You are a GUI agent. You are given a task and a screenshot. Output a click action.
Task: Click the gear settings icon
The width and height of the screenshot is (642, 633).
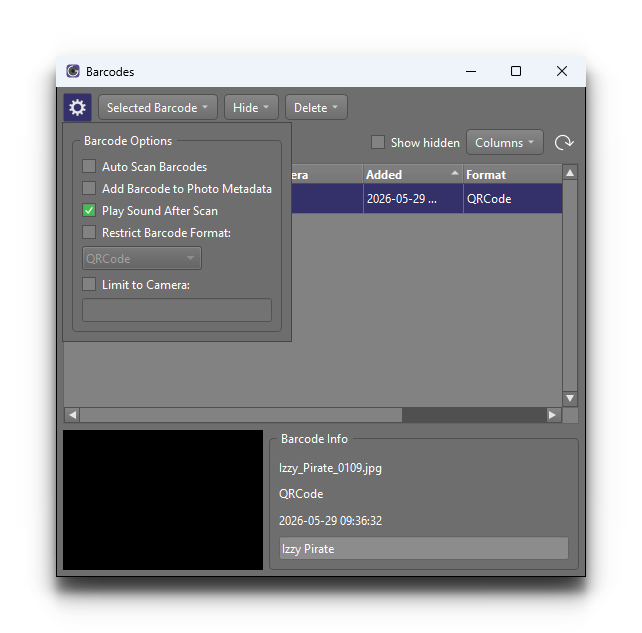[x=77, y=108]
